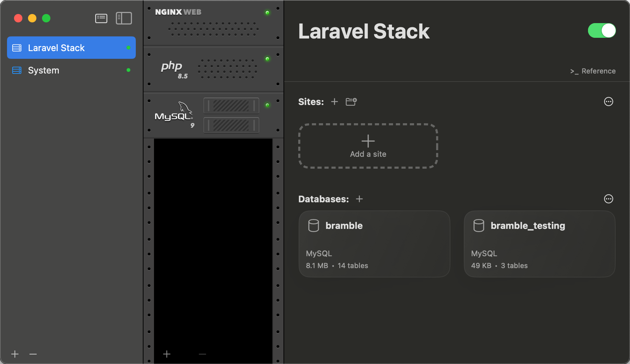Open the Sites more options menu
The image size is (630, 364).
click(609, 101)
